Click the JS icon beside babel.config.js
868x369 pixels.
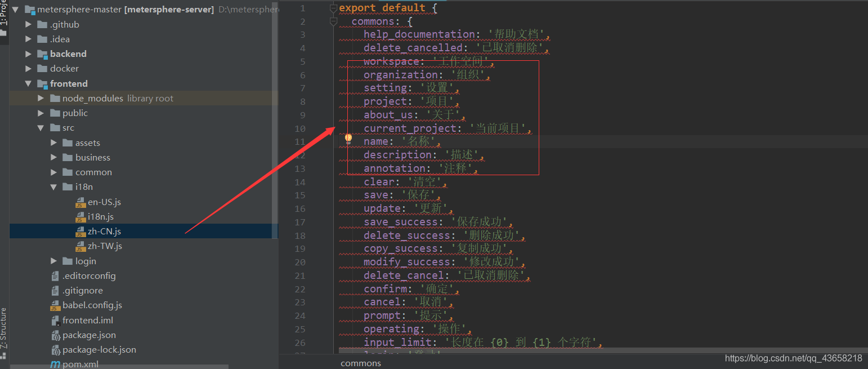click(55, 305)
